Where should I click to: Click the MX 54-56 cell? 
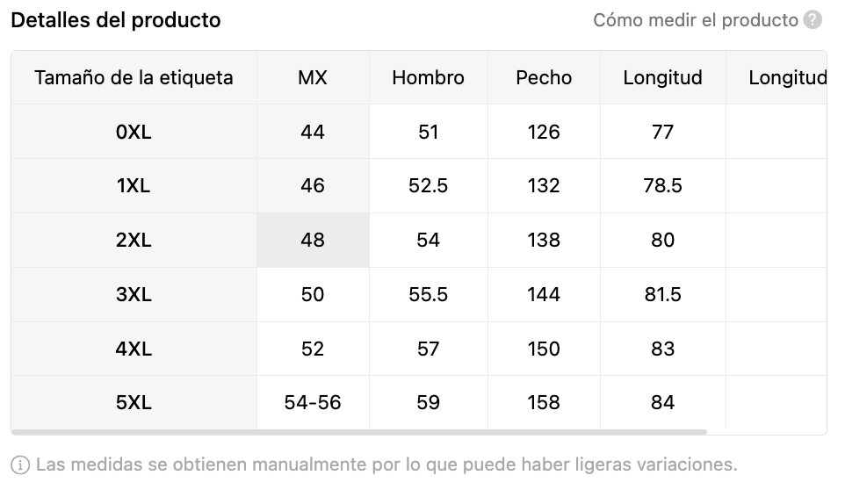tap(313, 403)
